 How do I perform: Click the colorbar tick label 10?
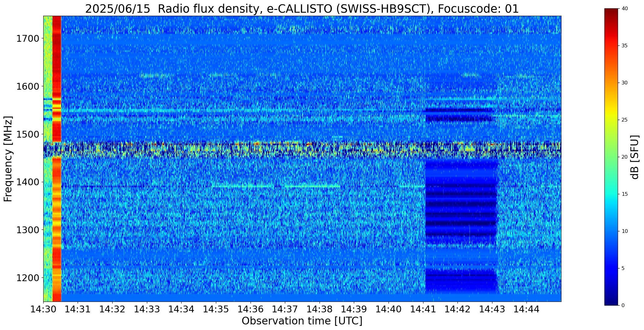624,231
